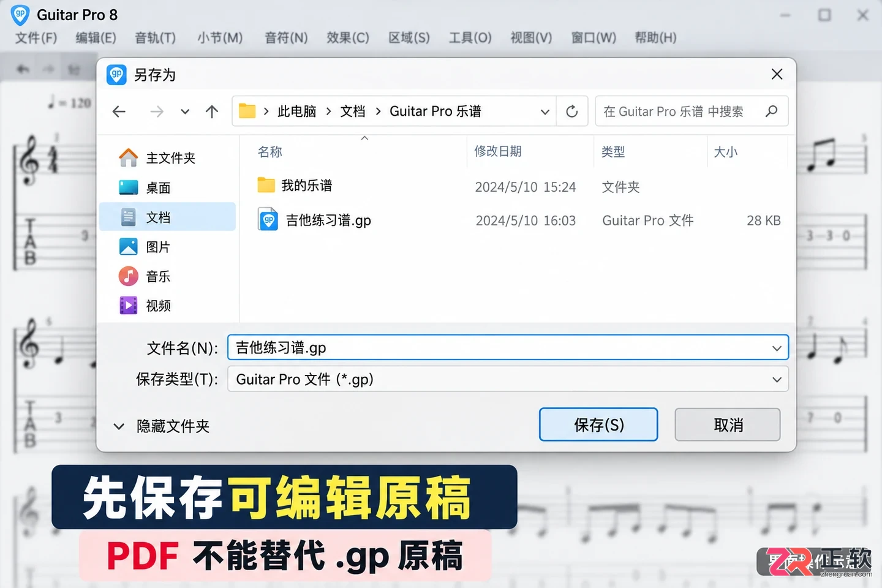Go back in Save As dialog

[119, 111]
